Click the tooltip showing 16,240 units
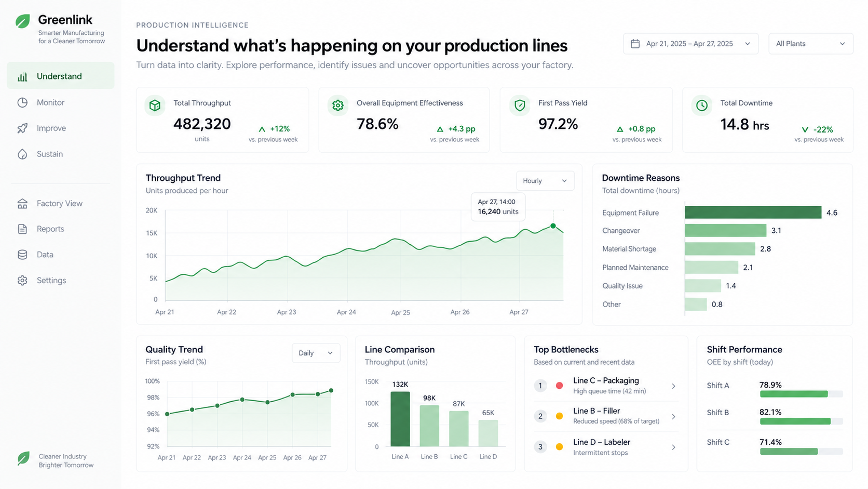Image resolution: width=868 pixels, height=489 pixels. click(x=498, y=207)
